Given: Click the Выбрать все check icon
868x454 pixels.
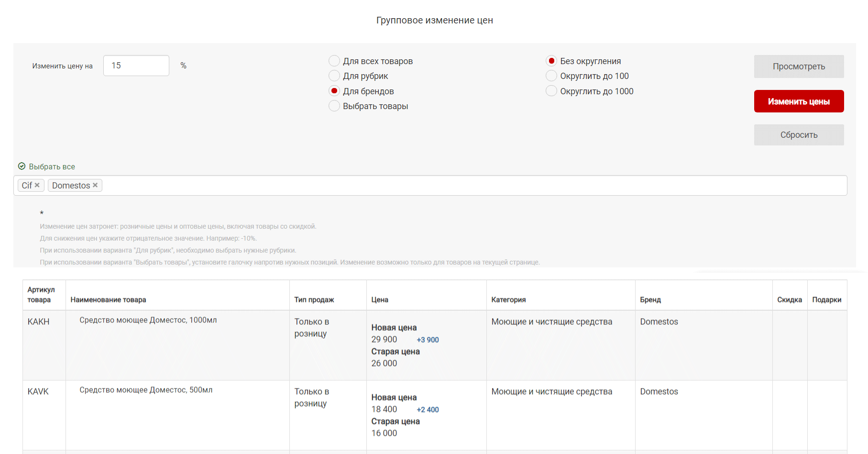Looking at the screenshot, I should [22, 166].
